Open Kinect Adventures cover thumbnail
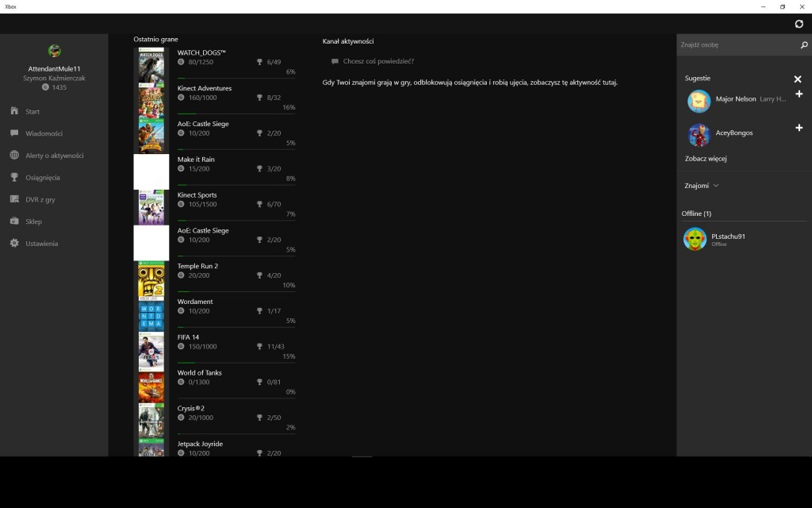Image resolution: width=812 pixels, height=508 pixels. (x=151, y=101)
